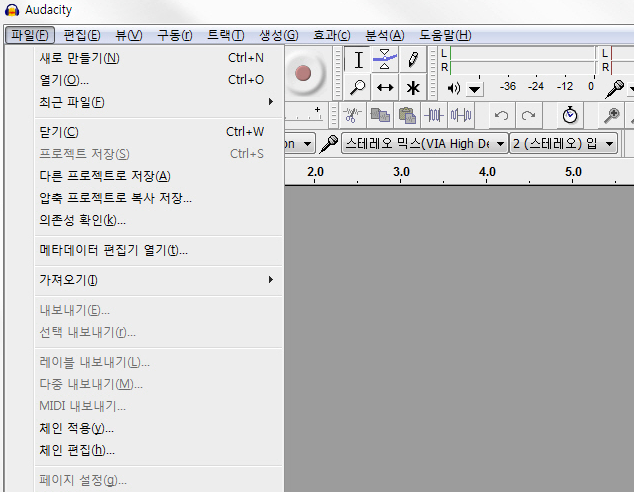This screenshot has height=492, width=634.
Task: Choose 새로 만들기(N) from file menu
Action: pyautogui.click(x=158, y=58)
